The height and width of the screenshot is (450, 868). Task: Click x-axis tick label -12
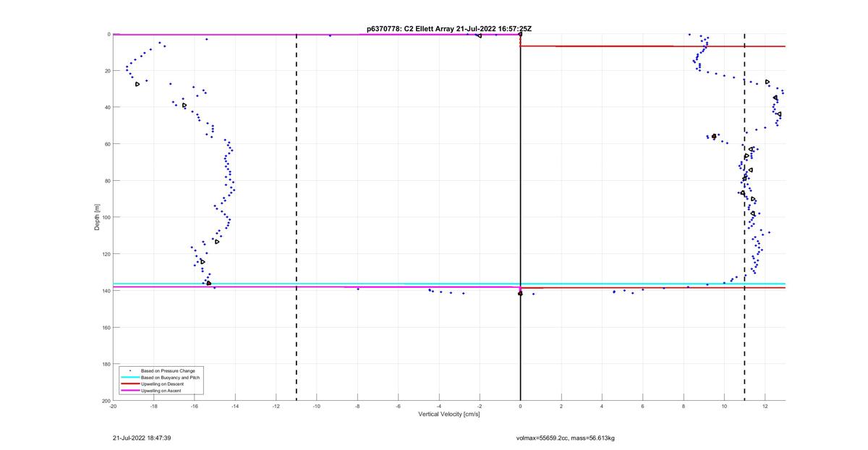pos(276,406)
